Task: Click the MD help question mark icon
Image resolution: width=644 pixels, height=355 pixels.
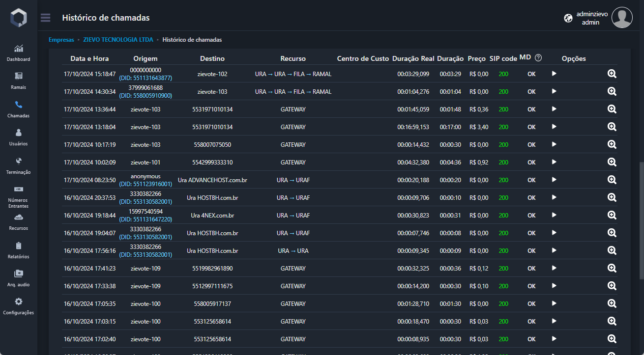Action: pyautogui.click(x=538, y=57)
